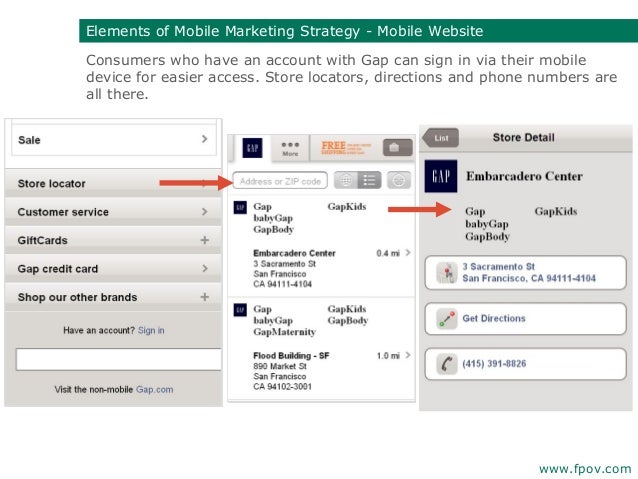Click the GapMaternity brand text
Screen dimensions: 638x479
pos(284,332)
